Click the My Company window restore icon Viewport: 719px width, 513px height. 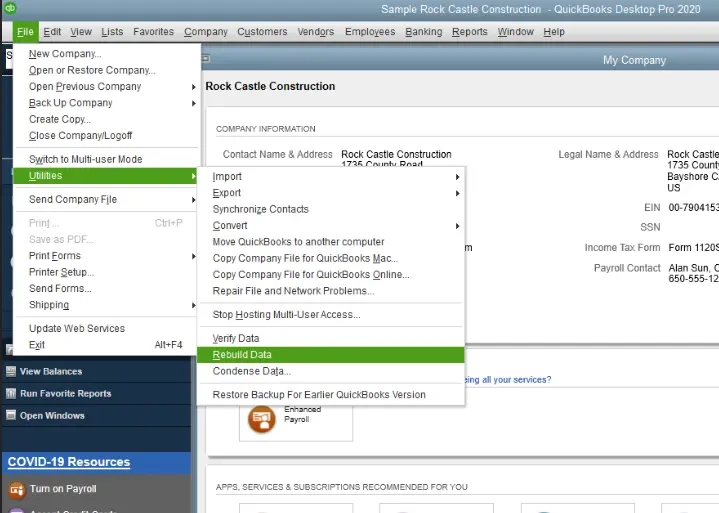click(205, 59)
